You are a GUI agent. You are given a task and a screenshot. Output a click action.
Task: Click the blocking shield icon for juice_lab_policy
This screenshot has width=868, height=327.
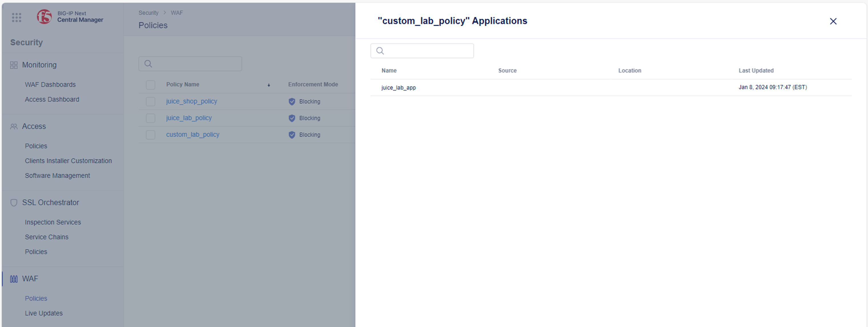tap(292, 118)
